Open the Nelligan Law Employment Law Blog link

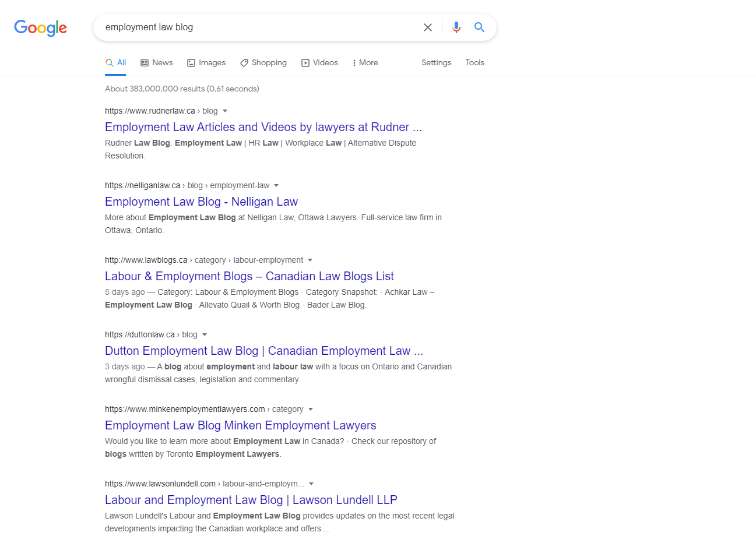coord(201,202)
